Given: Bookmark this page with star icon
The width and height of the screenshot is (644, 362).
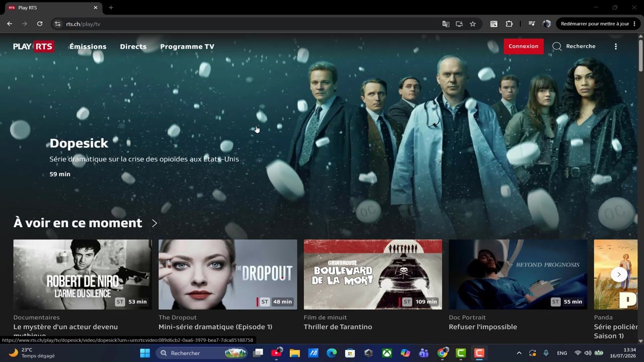Looking at the screenshot, I should [x=473, y=24].
